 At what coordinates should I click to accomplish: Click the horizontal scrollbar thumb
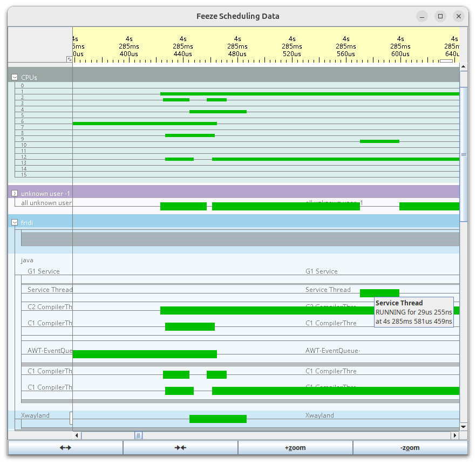[x=138, y=435]
